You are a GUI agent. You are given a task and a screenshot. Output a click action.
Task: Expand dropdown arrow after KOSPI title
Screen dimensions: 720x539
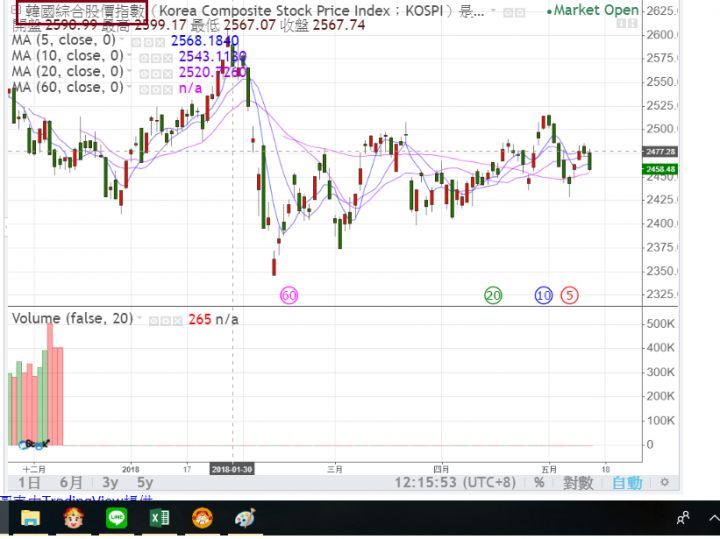[493, 11]
